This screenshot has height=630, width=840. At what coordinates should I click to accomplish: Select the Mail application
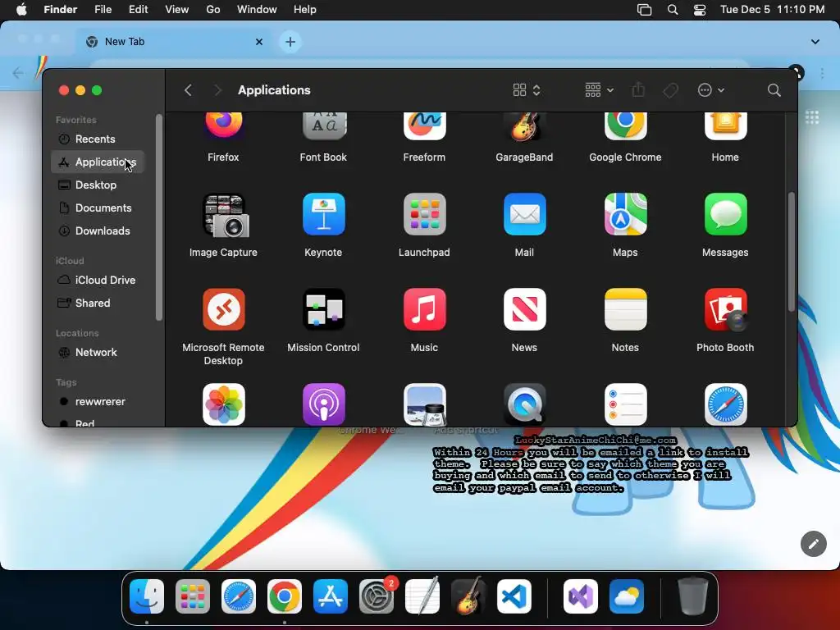tap(524, 214)
